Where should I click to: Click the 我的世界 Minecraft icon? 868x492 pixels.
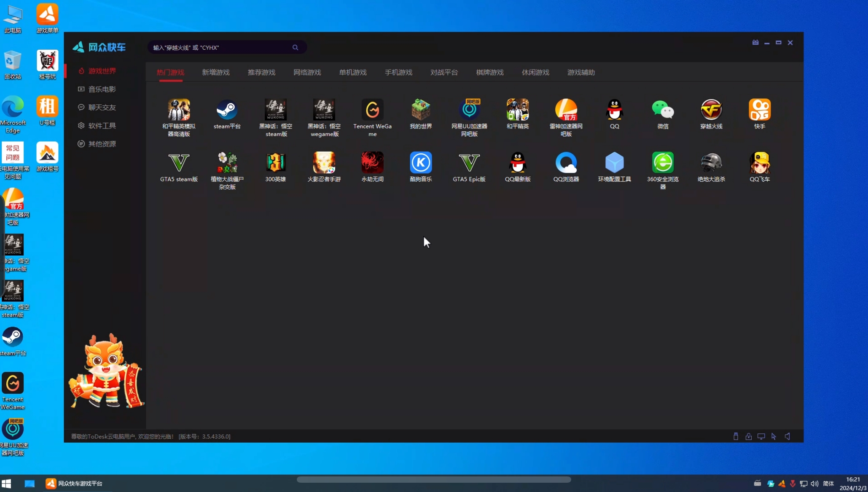(421, 110)
